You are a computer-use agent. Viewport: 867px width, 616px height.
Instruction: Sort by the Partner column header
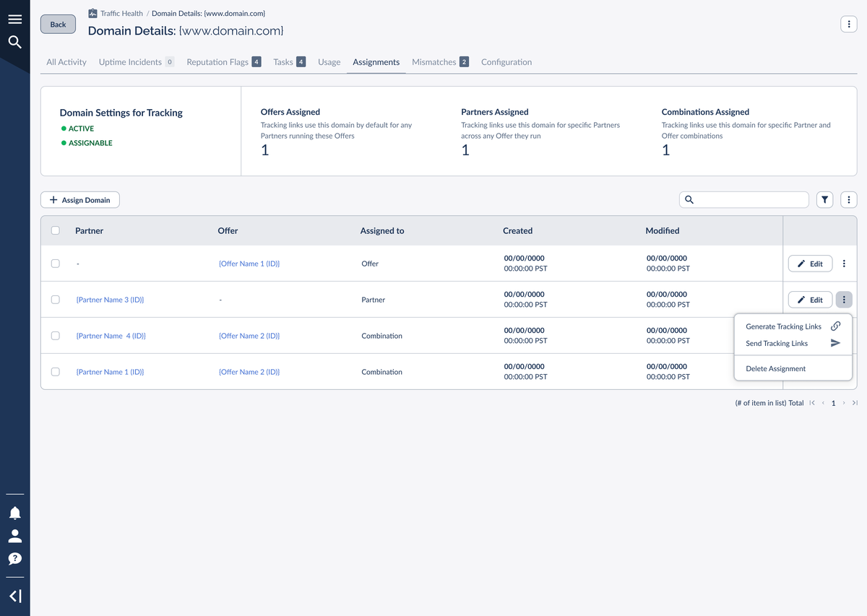pyautogui.click(x=90, y=231)
